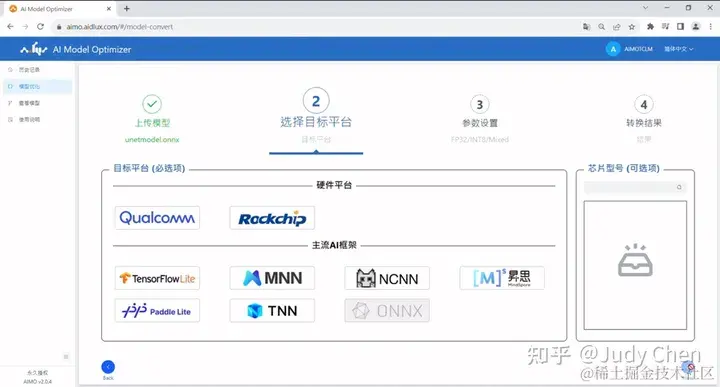Click the browser forward arrow

25,27
